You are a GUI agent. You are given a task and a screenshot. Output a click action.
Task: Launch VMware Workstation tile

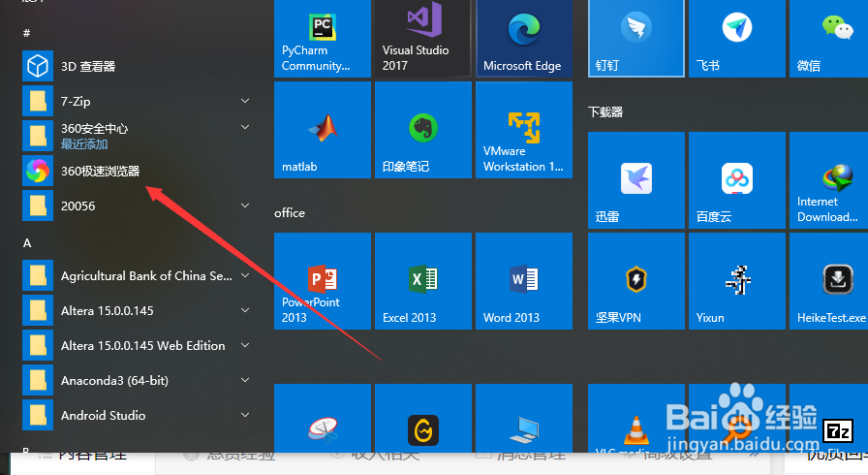click(x=524, y=130)
